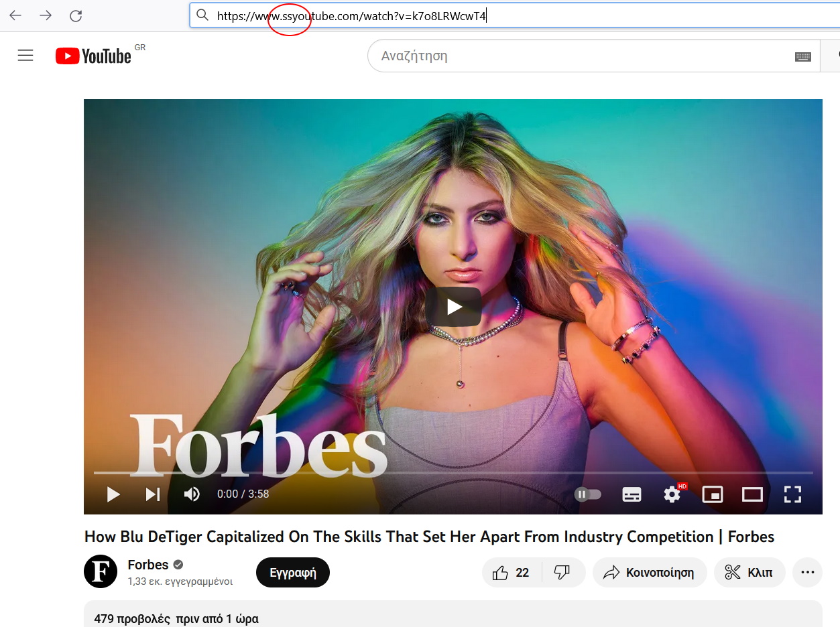Play the video with the center play button

[x=454, y=307]
